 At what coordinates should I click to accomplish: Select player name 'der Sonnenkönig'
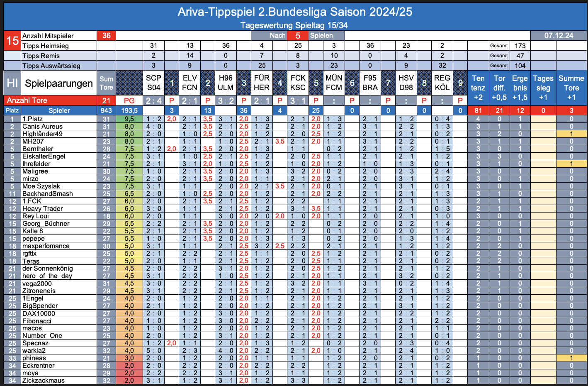(x=48, y=268)
